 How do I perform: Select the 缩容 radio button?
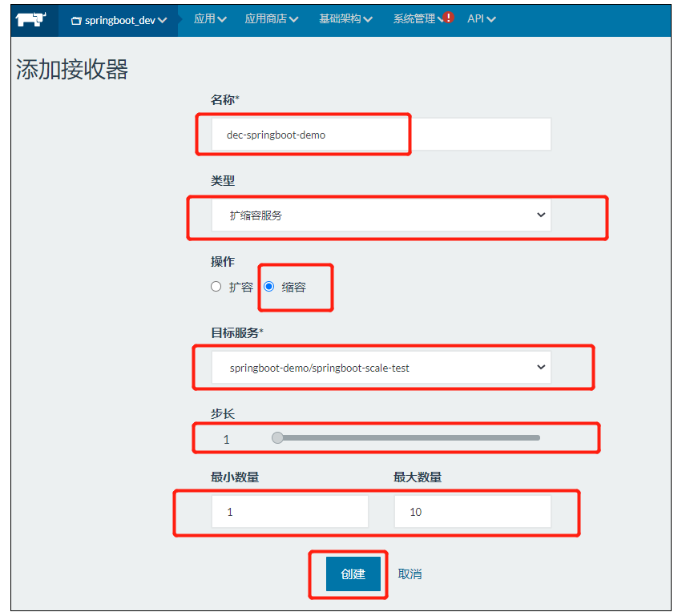(x=268, y=286)
